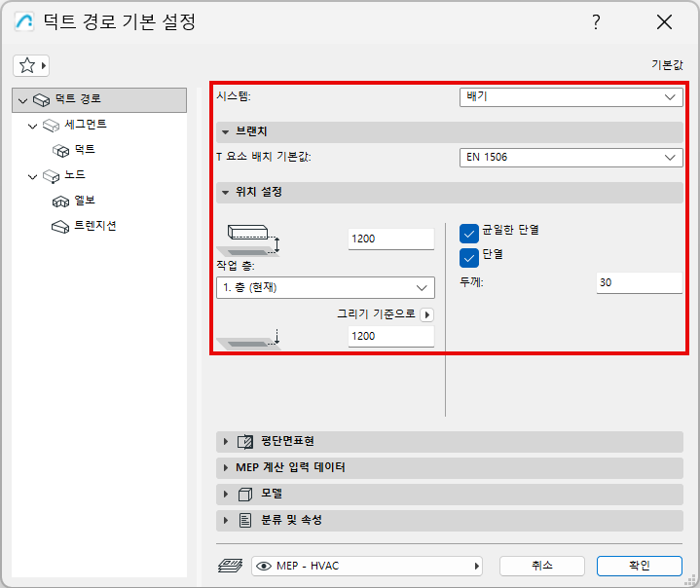Open the T 요소 배치 기본값 dropdown
This screenshot has width=700, height=588.
click(571, 157)
